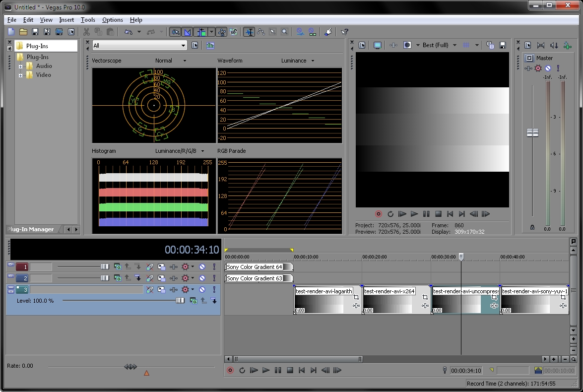The width and height of the screenshot is (583, 392).
Task: Toggle Auto Ripple in toolbar
Action: 201,32
